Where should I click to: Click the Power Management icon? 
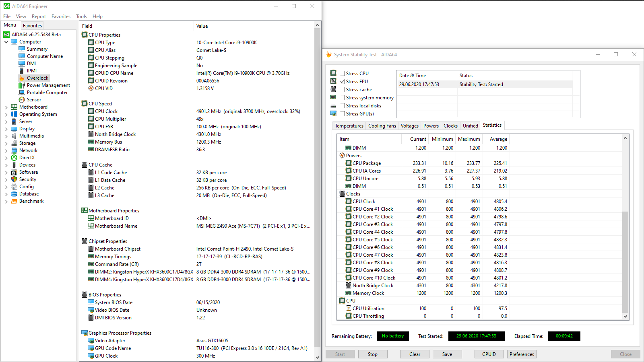(22, 85)
